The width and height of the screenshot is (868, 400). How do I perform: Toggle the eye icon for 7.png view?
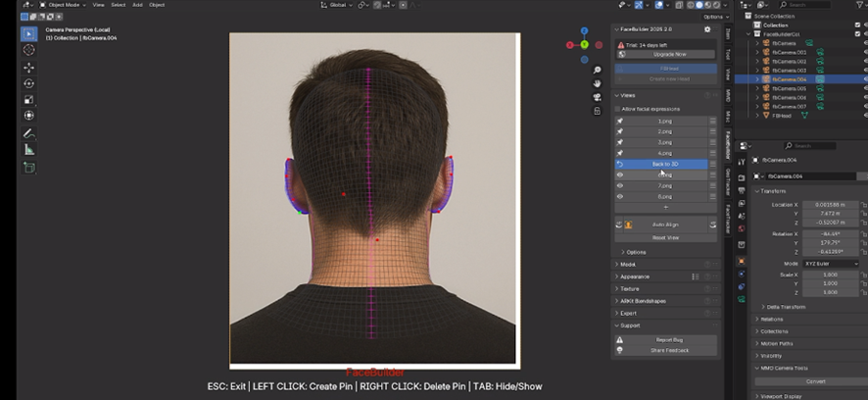click(x=619, y=185)
